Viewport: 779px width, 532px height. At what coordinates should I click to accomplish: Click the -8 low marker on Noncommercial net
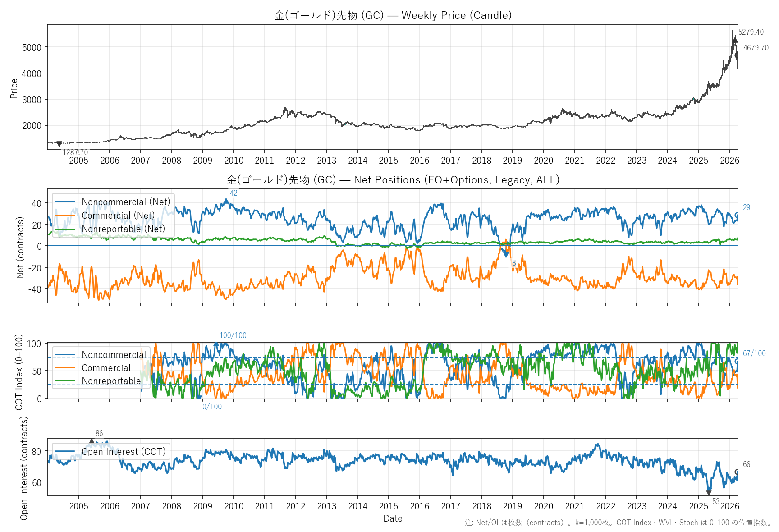506,255
